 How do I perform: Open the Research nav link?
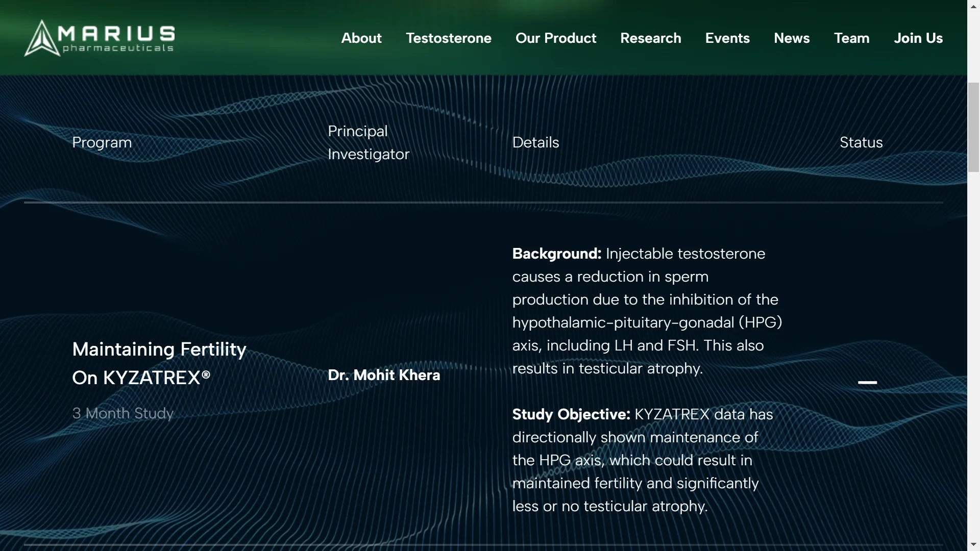pos(651,38)
